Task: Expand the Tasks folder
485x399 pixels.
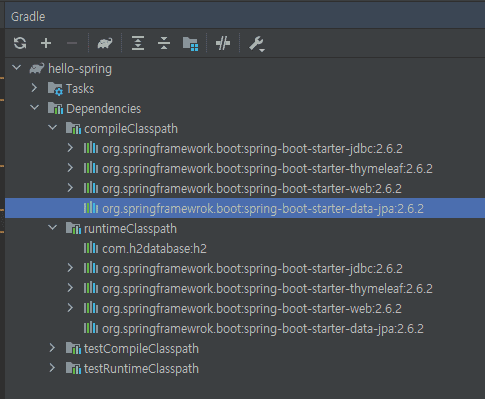Action: tap(34, 88)
